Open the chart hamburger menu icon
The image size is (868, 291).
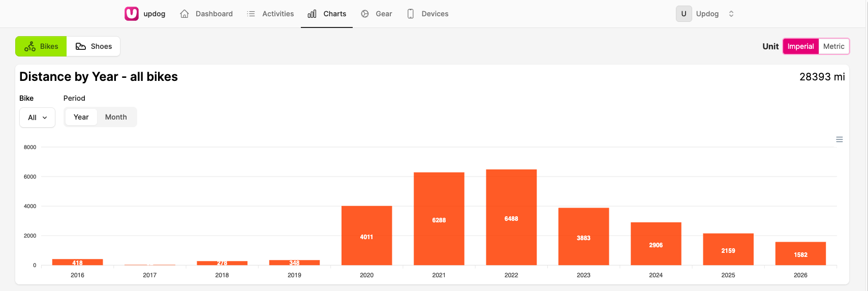click(x=840, y=139)
